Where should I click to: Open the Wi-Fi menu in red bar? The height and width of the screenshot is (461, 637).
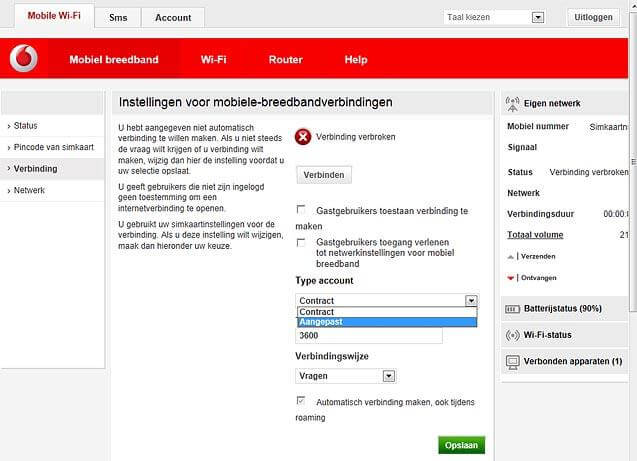[213, 60]
